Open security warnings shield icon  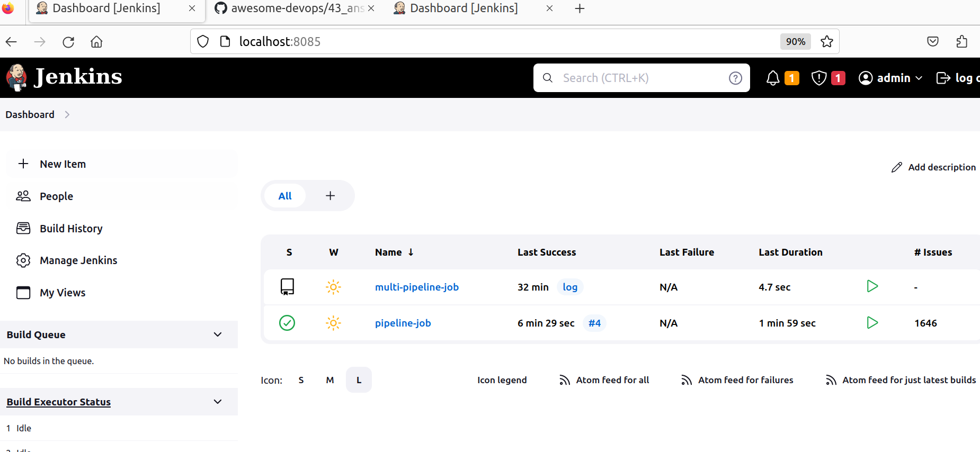819,78
